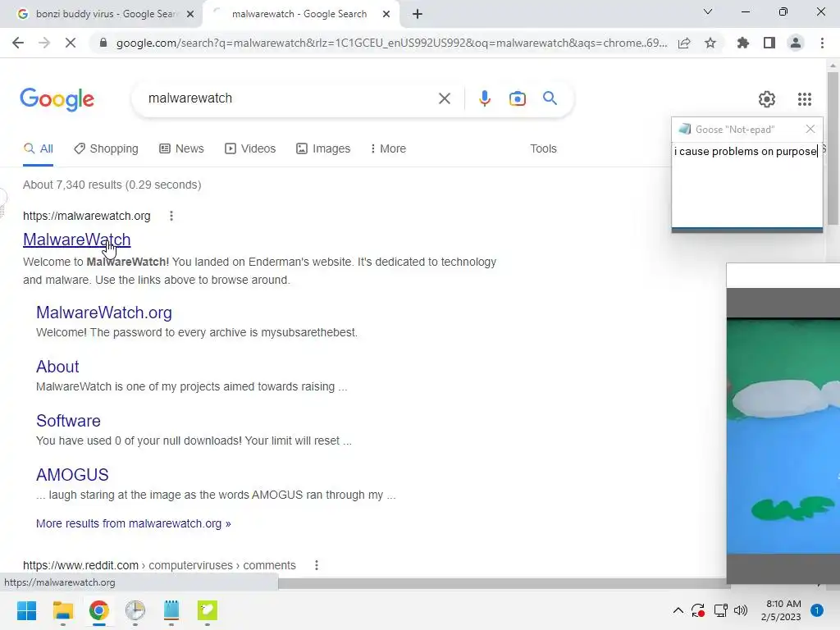This screenshot has height=630, width=840.
Task: Stop loading the page with the X button
Action: [71, 43]
